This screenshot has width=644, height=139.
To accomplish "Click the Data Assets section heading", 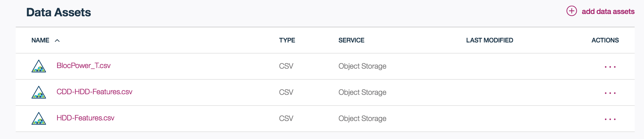I will click(59, 12).
